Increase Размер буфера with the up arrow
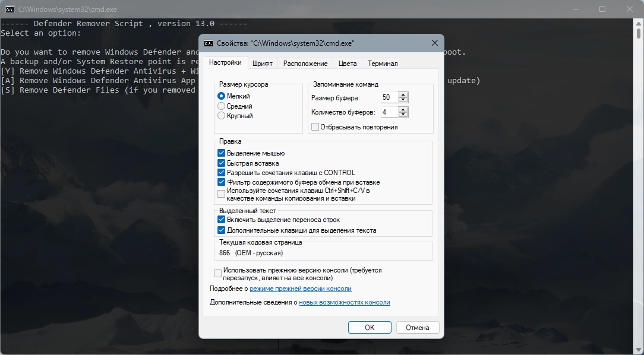 [x=403, y=95]
